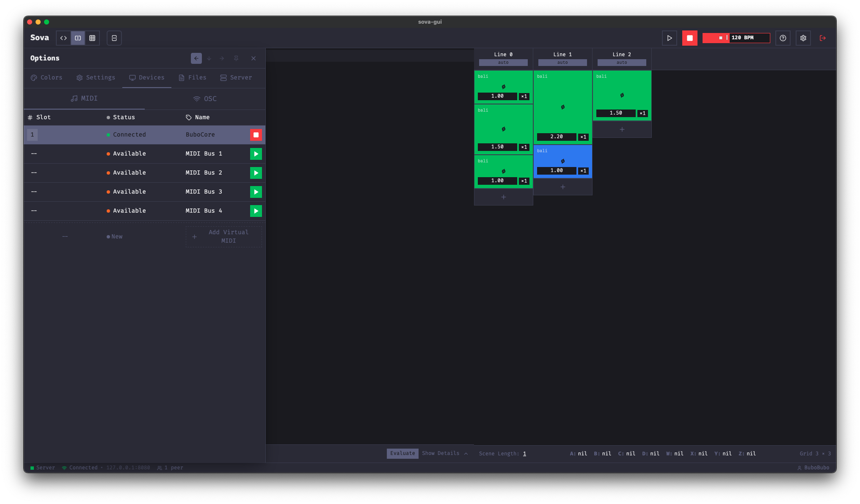Open the Settings tab
Image resolution: width=860 pixels, height=504 pixels.
click(x=96, y=78)
